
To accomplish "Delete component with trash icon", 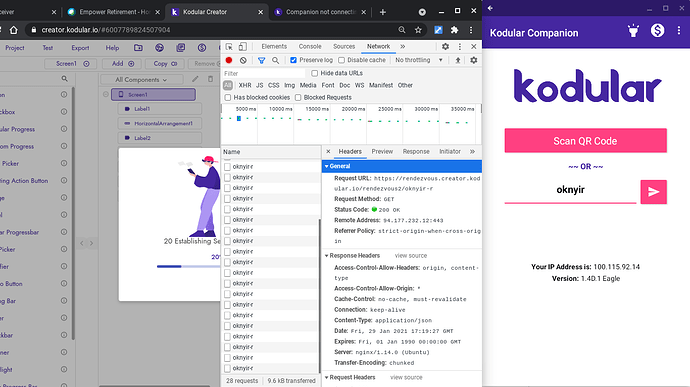I will click(210, 79).
